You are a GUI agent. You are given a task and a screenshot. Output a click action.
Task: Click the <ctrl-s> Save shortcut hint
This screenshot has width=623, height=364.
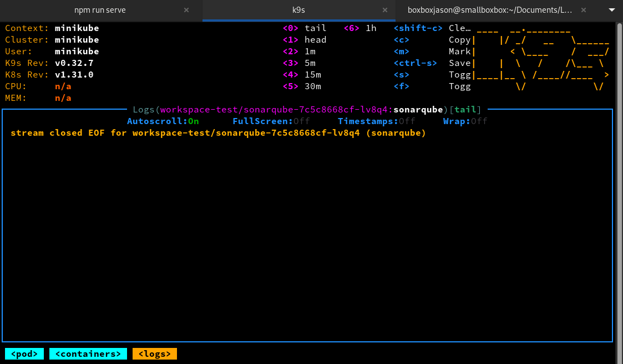point(432,63)
